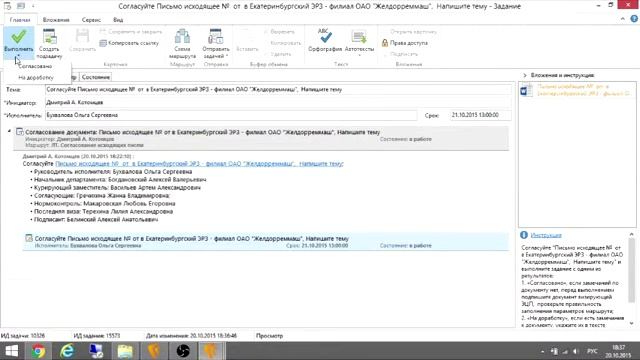Collapse the ribbon with the caret arrow
This screenshot has height=360, width=640.
point(623,19)
